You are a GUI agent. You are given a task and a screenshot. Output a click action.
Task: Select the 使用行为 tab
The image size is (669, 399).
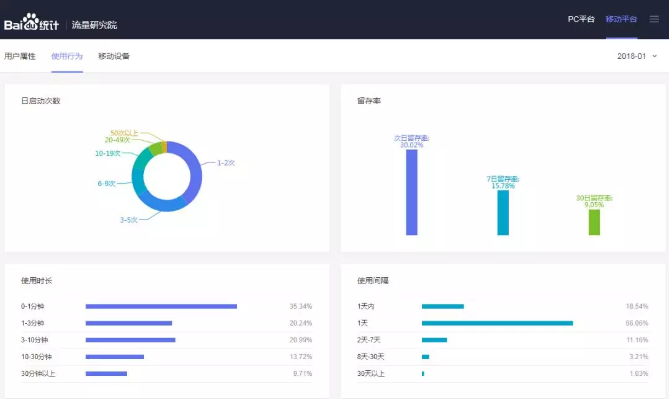tap(67, 56)
